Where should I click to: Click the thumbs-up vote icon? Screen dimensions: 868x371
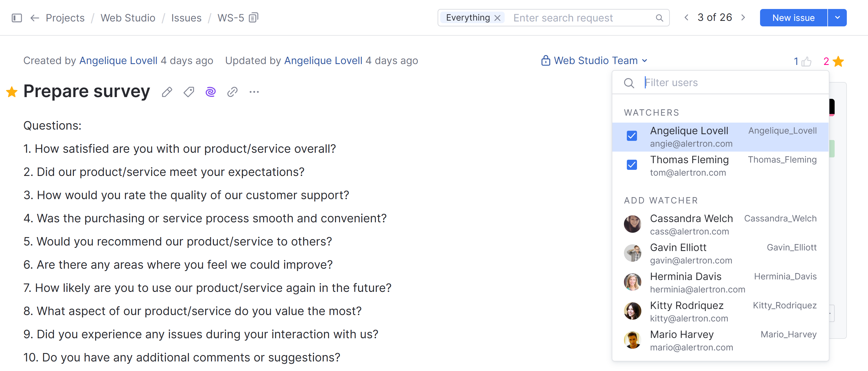(x=806, y=62)
